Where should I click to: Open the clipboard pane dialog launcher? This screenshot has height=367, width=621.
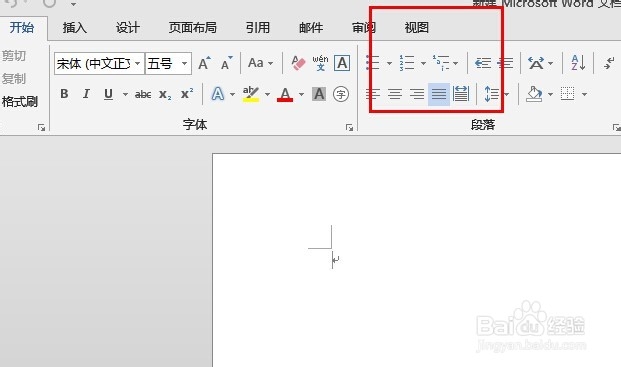coord(42,127)
